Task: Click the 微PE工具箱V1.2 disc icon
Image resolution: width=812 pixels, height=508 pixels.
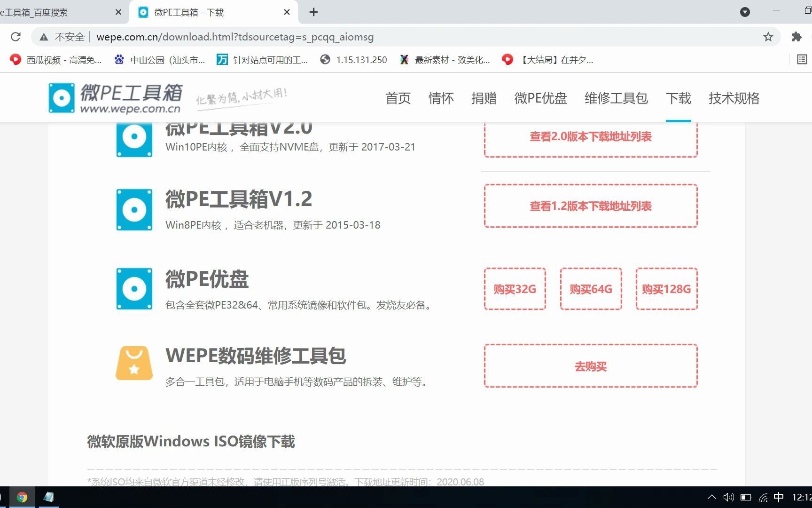Action: (x=134, y=210)
